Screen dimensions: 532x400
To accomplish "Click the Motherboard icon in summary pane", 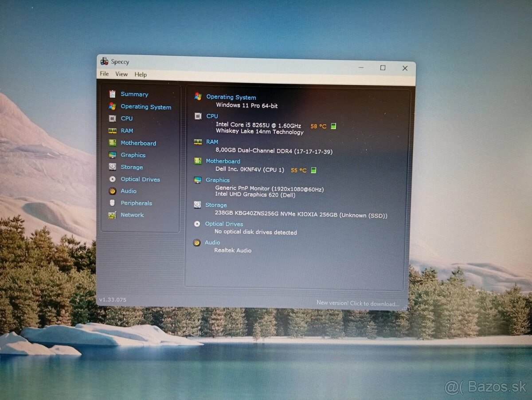I will (198, 161).
